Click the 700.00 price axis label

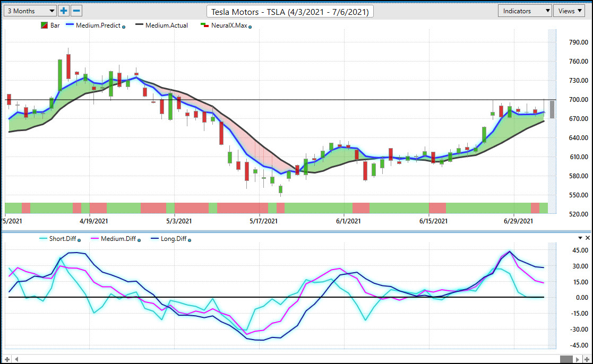[579, 99]
